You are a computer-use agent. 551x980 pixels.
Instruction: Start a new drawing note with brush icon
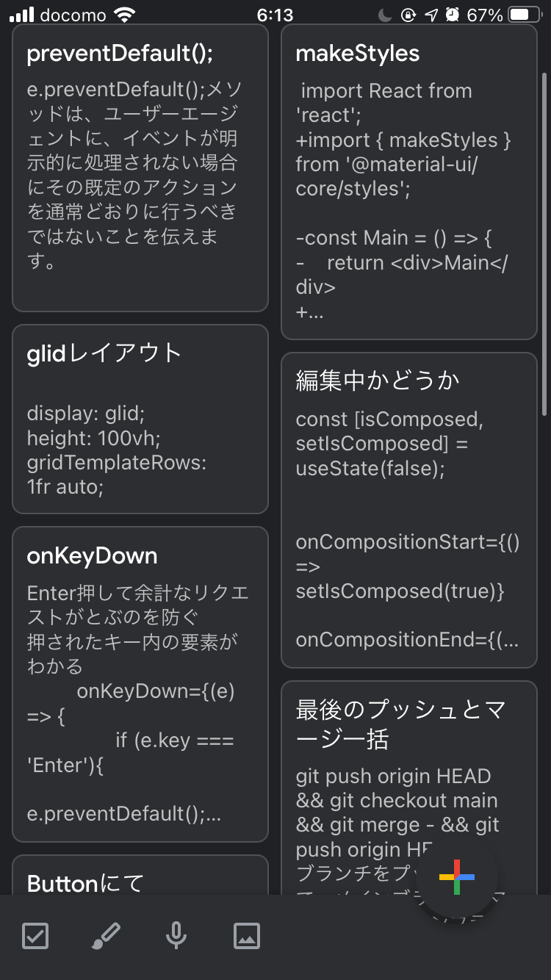tap(106, 937)
